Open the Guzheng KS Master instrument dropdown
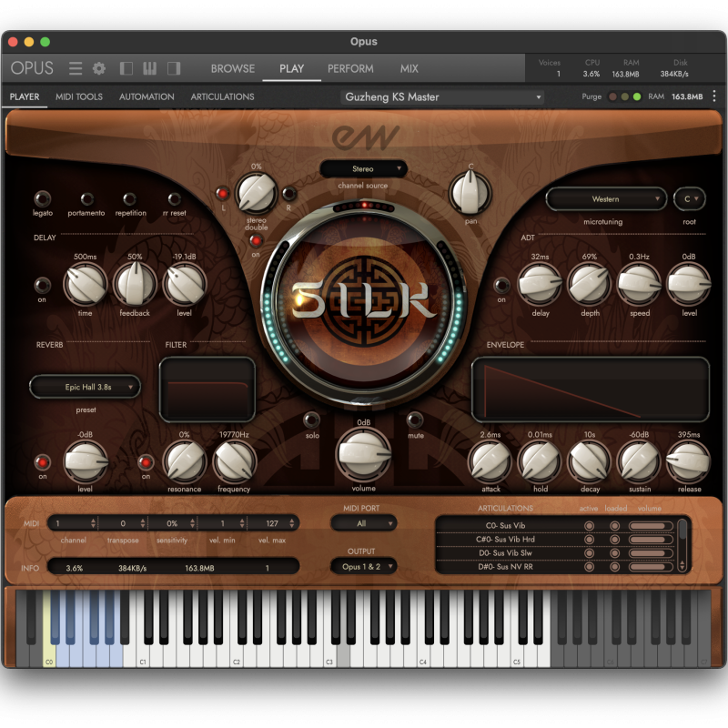The width and height of the screenshot is (728, 728). point(442,97)
